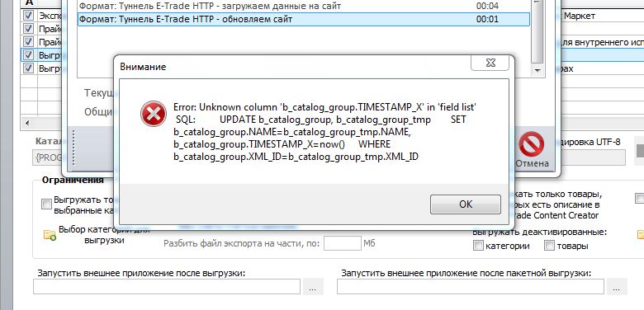Click the horizontal scrollbar left arrow

point(26,123)
